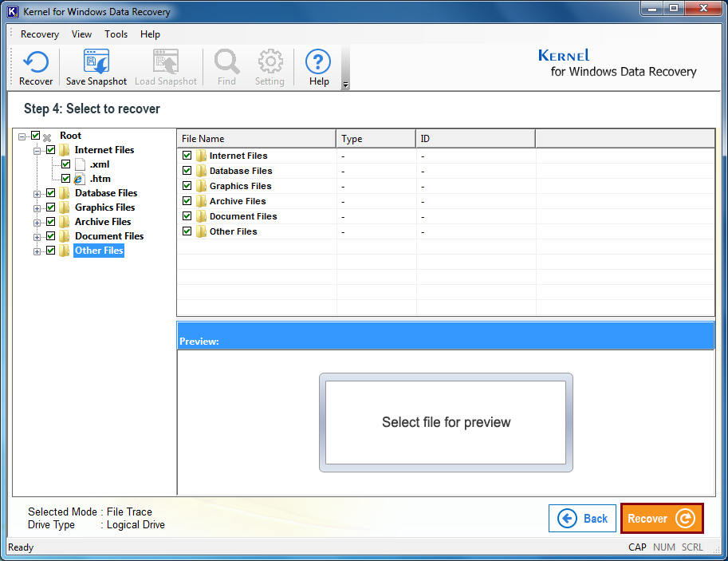
Task: Click the Graphics Files folder icon in file list
Action: (201, 187)
